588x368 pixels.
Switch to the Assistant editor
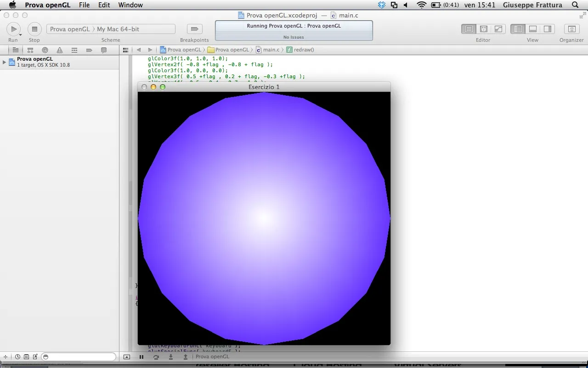click(x=483, y=29)
